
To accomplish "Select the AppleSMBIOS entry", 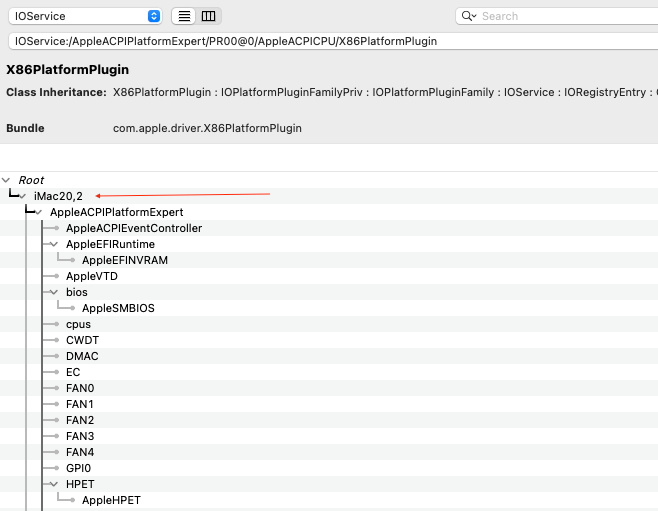I will click(118, 308).
